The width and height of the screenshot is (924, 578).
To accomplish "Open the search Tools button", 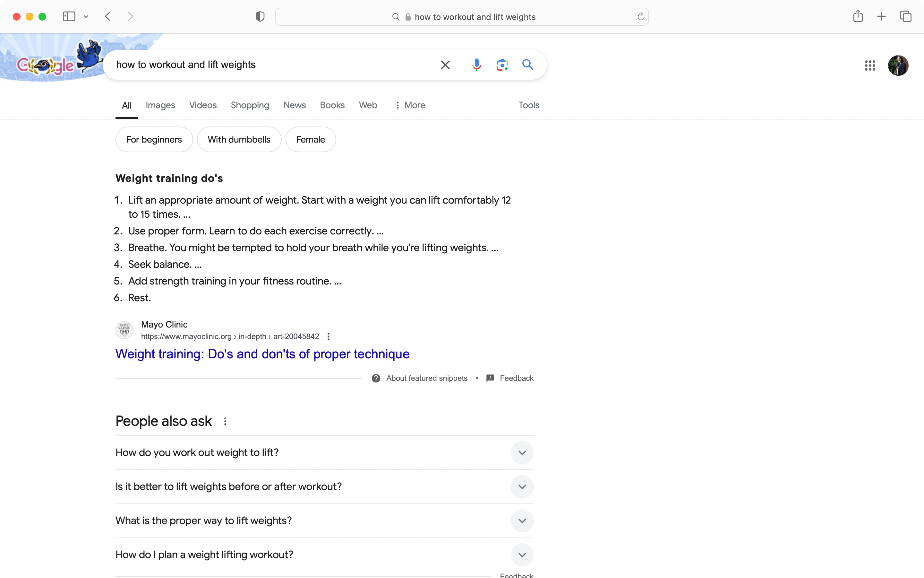I will (528, 105).
